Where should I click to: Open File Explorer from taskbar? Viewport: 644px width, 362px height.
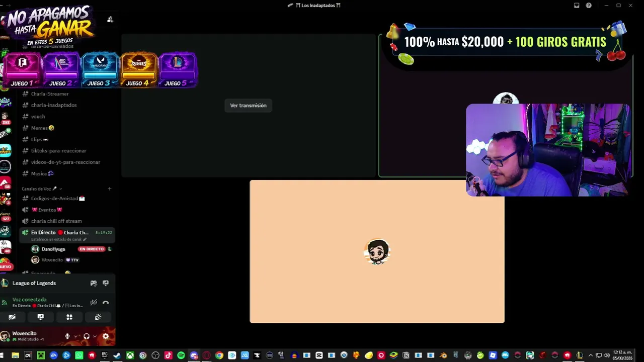click(x=15, y=355)
